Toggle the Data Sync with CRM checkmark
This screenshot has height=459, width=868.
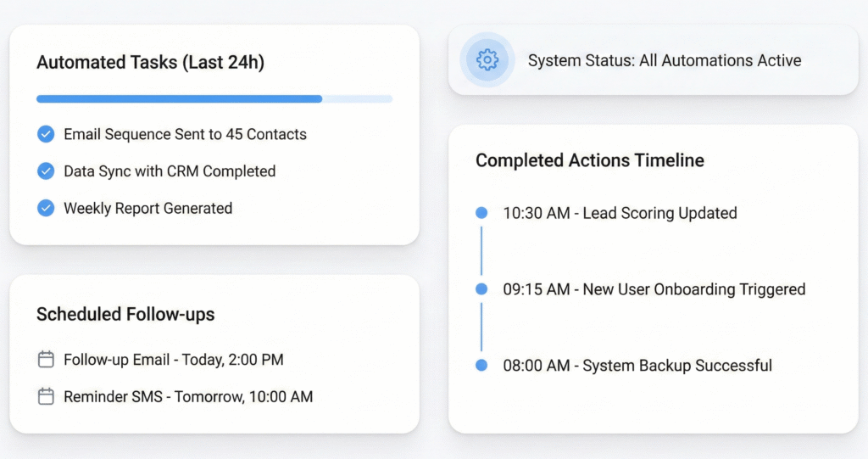(x=46, y=171)
